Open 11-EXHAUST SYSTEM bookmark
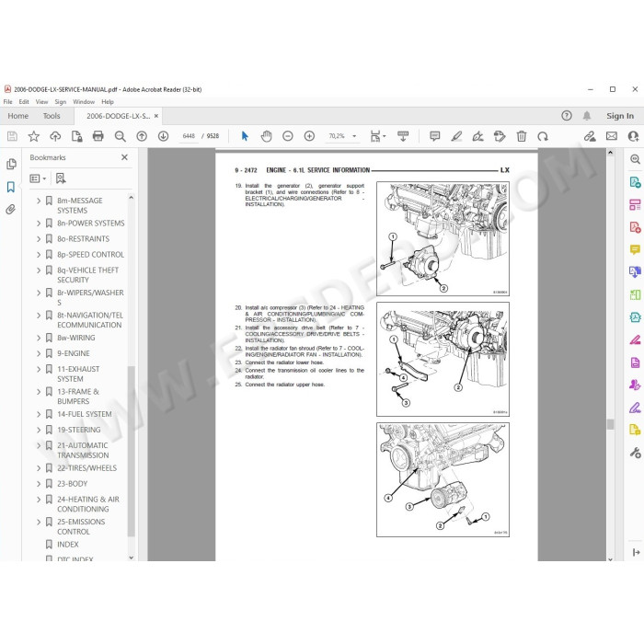 click(x=78, y=374)
